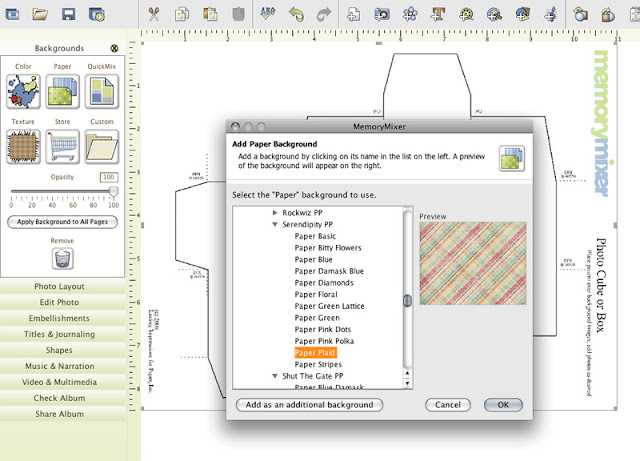Viewport: 640px width, 461px height.
Task: Click Add as an additional background
Action: 309,405
